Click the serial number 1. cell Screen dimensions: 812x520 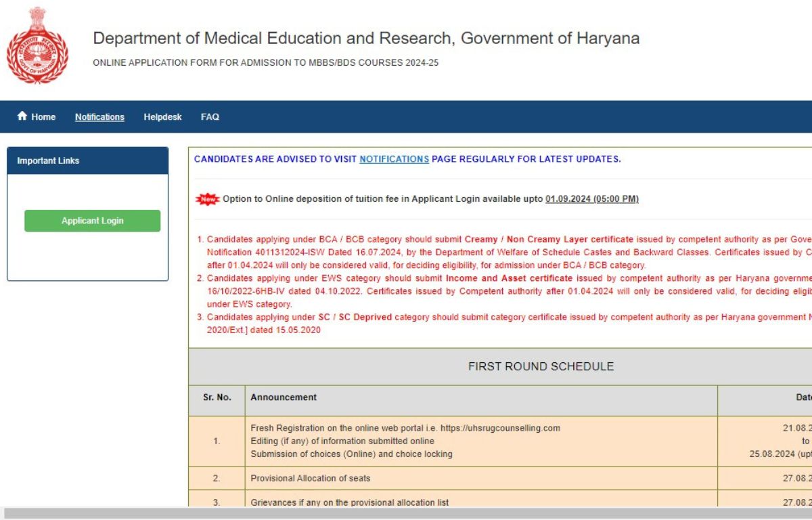217,441
